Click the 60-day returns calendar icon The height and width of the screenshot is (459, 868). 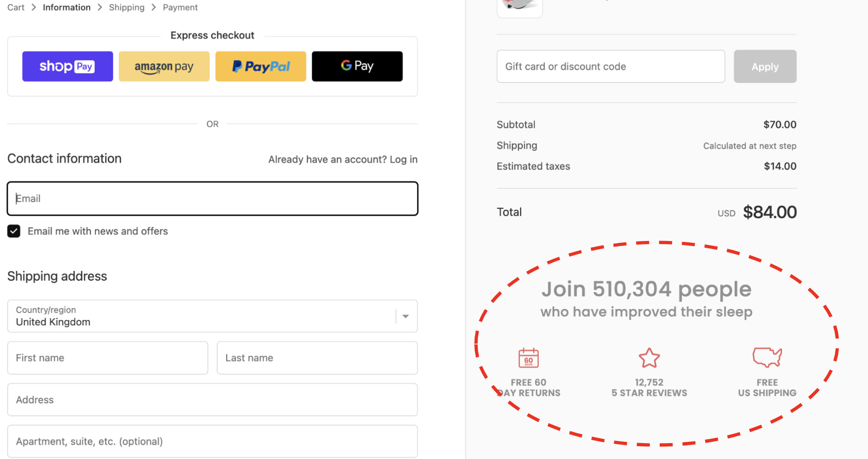[x=528, y=357]
